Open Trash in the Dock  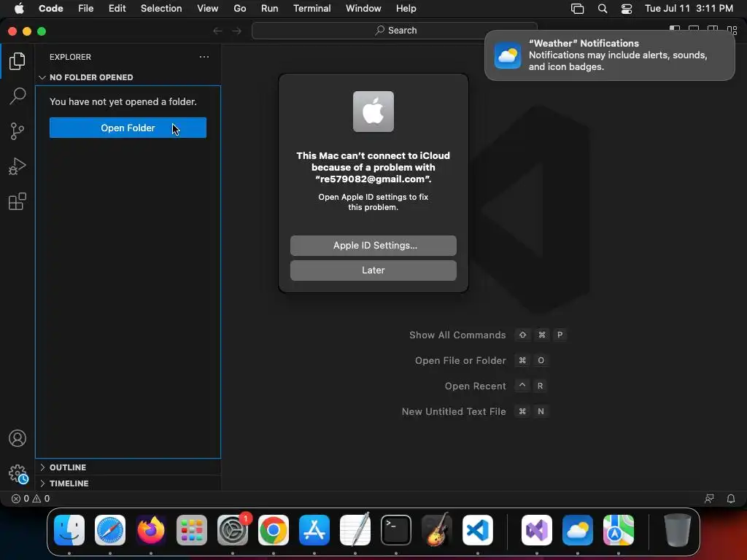pos(677,530)
